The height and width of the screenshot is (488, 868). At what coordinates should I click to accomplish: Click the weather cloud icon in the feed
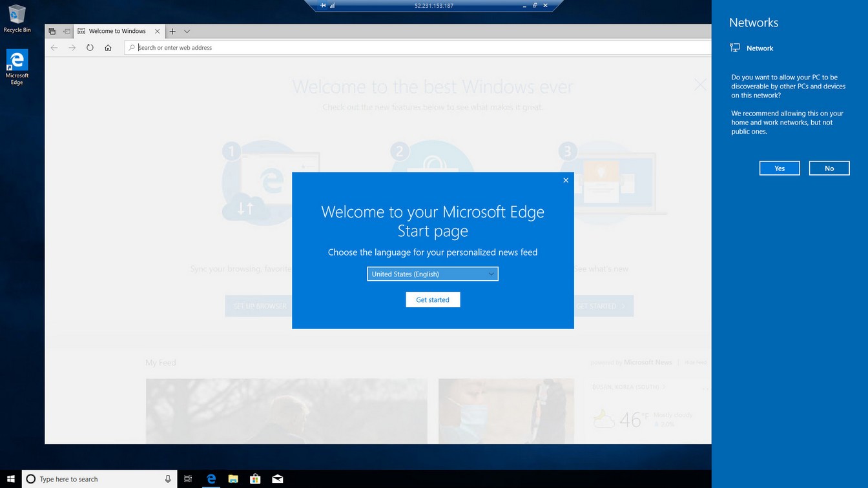(604, 420)
